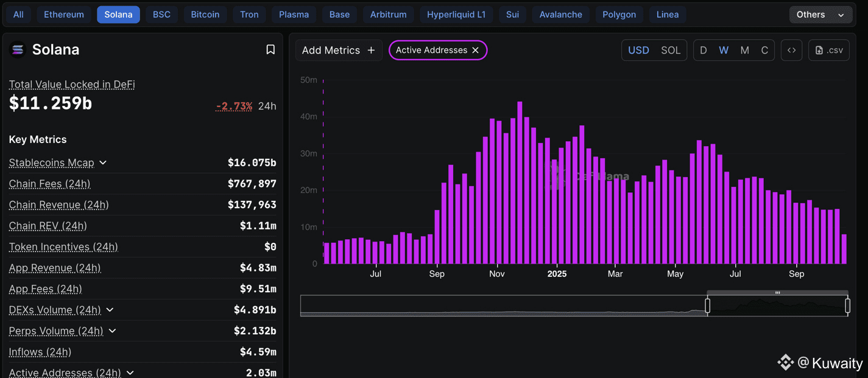Switch chart denomination to USD
The image size is (868, 378).
[x=638, y=51]
